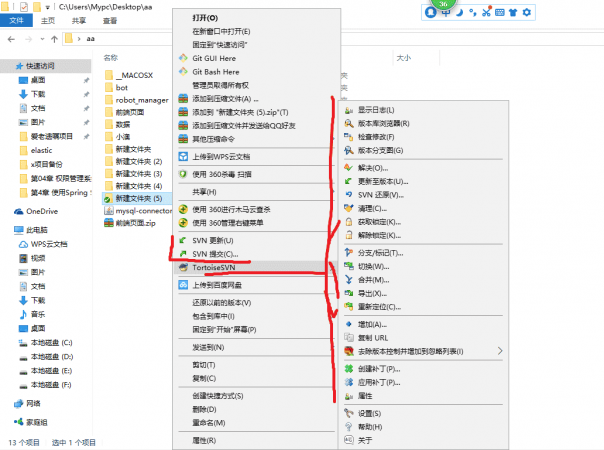Expand the 此电脑 tree node
This screenshot has height=450, width=604.
7,229
